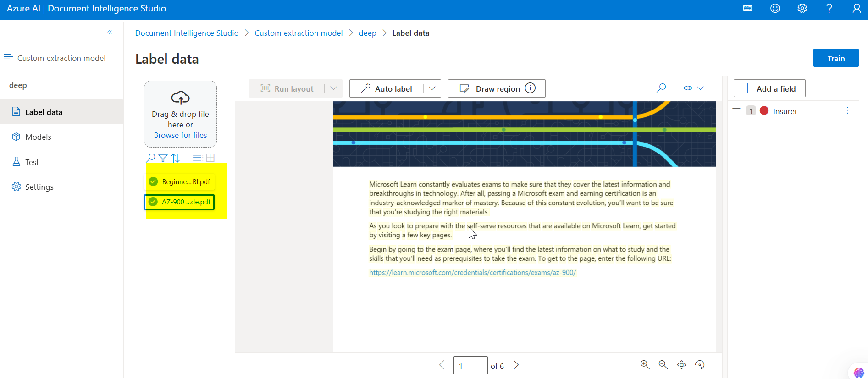Click the cloud upload icon
868x379 pixels.
[x=180, y=97]
